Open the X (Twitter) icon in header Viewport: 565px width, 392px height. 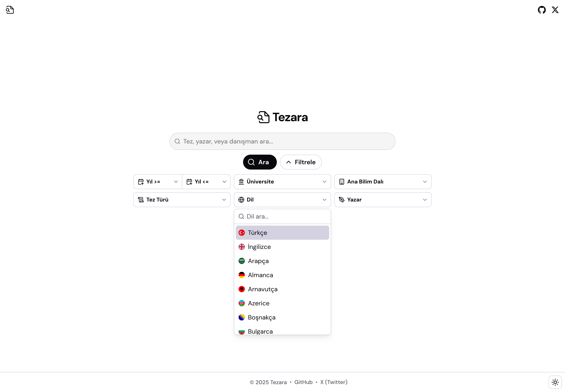tap(555, 10)
